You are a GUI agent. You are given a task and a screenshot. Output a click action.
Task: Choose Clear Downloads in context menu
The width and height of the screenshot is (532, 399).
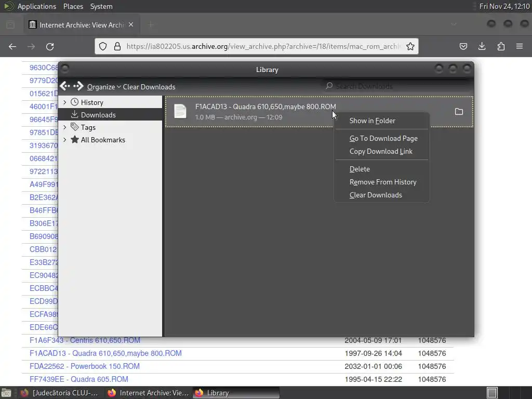point(382,195)
